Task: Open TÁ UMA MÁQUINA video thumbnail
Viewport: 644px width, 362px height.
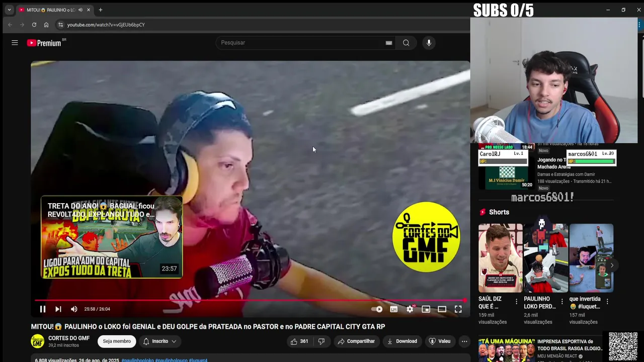Action: click(506, 349)
